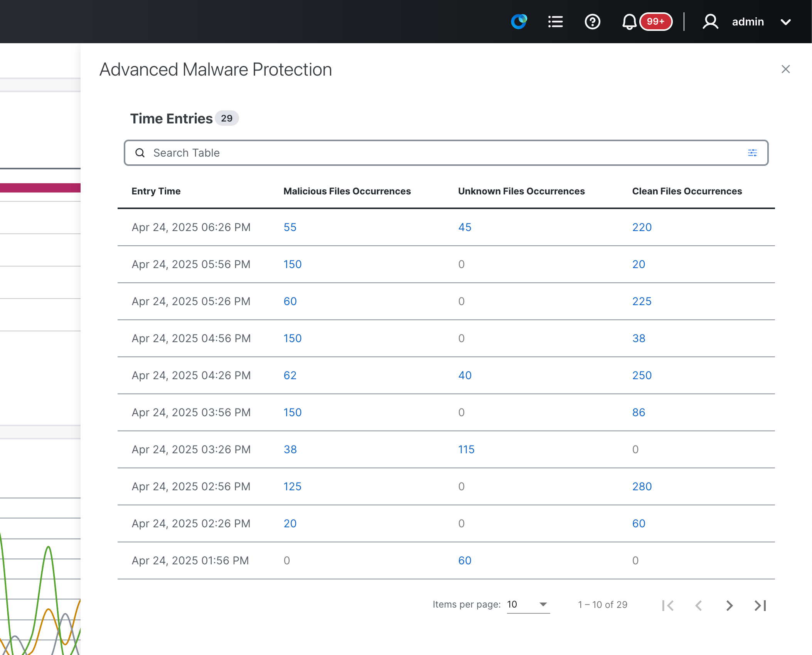Open malicious count 38 for 03:26 PM
The height and width of the screenshot is (655, 812).
[x=290, y=449]
